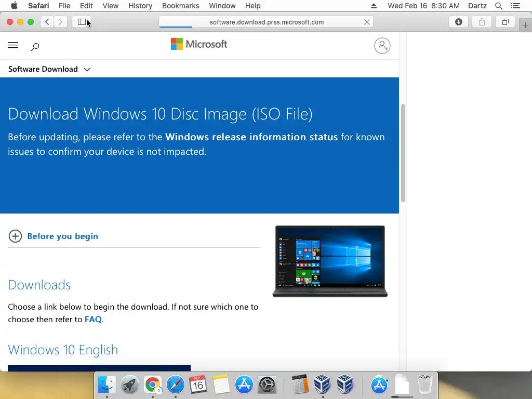Viewport: 532px width, 399px height.
Task: Go back with Safari's back arrow
Action: (x=47, y=22)
